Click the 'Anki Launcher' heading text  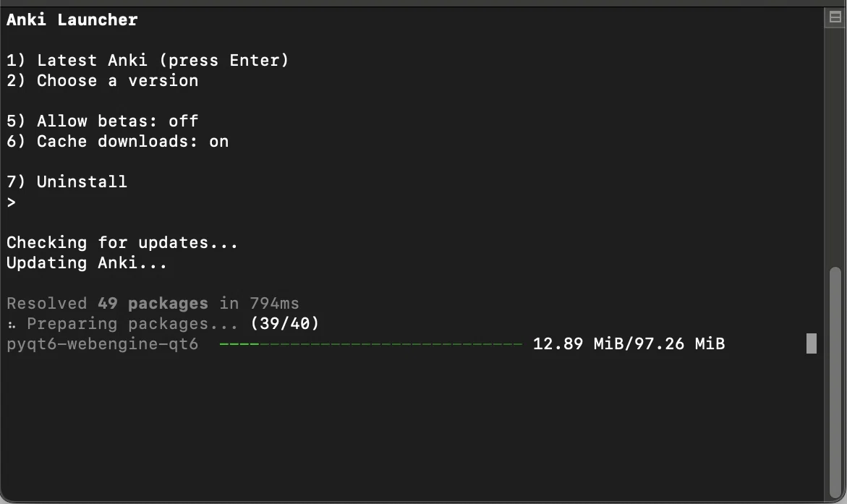click(x=72, y=20)
